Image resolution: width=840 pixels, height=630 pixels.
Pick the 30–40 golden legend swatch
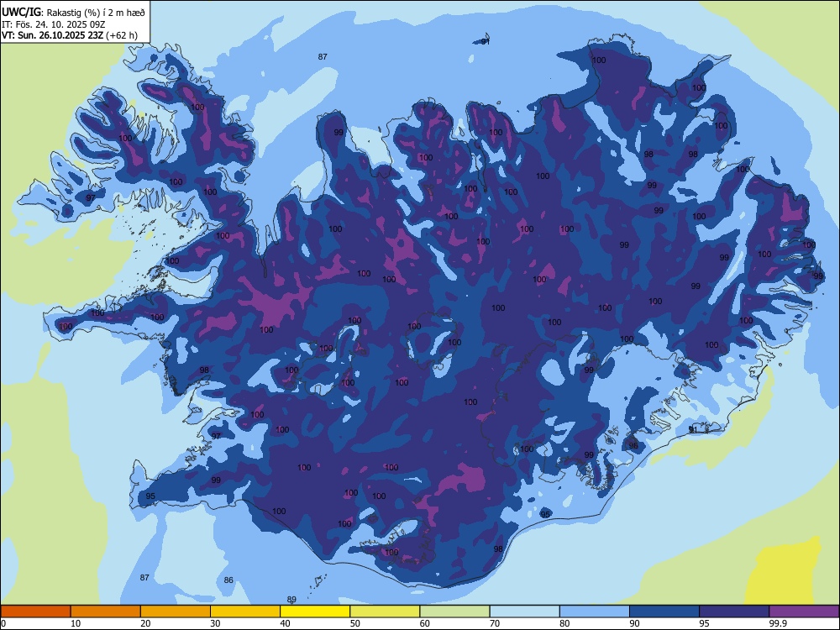[245, 612]
